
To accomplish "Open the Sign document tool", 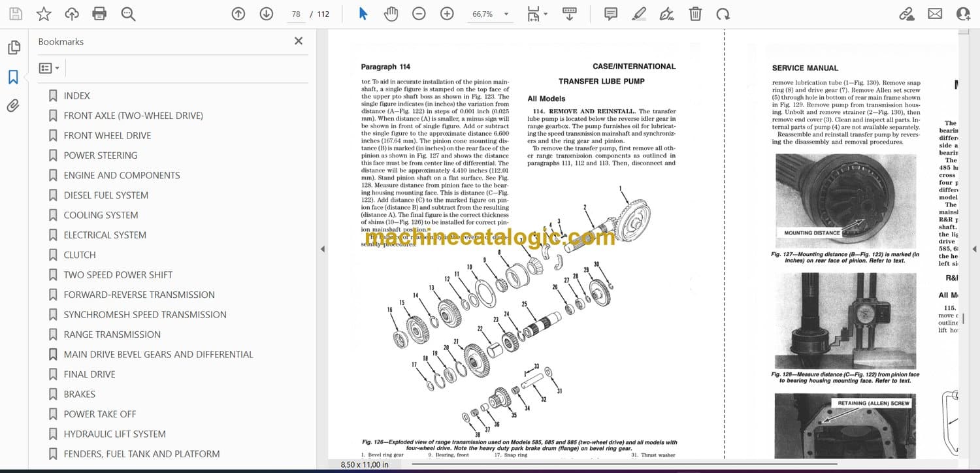I will 667,14.
